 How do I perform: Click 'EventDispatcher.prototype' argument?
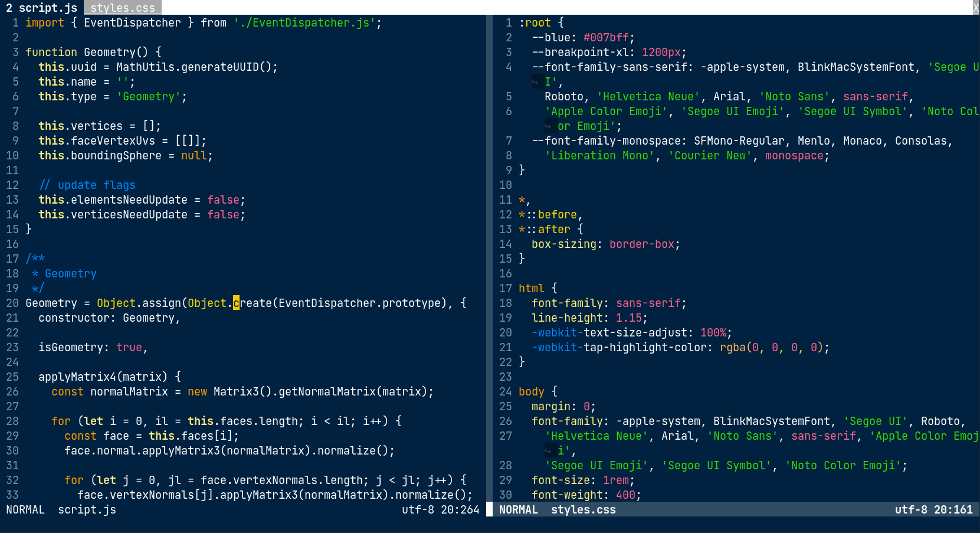click(x=359, y=303)
